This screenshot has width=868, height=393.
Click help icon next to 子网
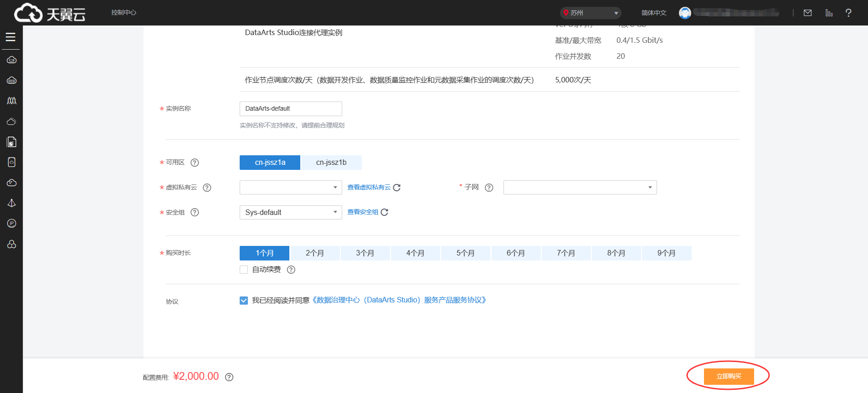click(489, 188)
